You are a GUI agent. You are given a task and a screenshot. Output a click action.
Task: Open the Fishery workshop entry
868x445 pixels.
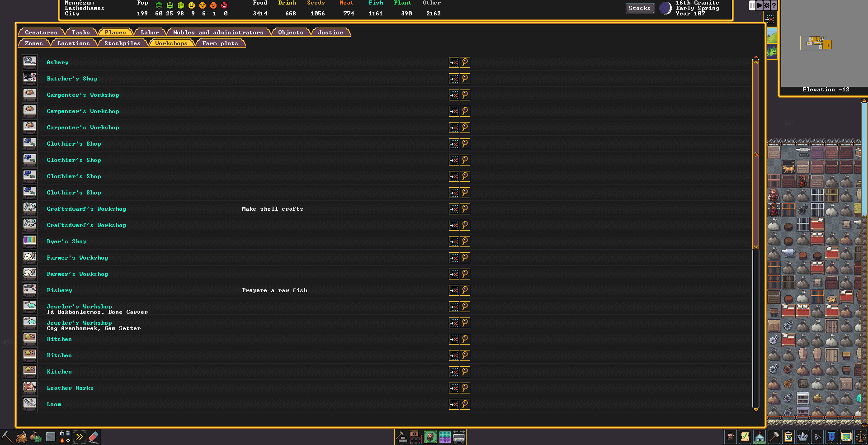click(59, 290)
